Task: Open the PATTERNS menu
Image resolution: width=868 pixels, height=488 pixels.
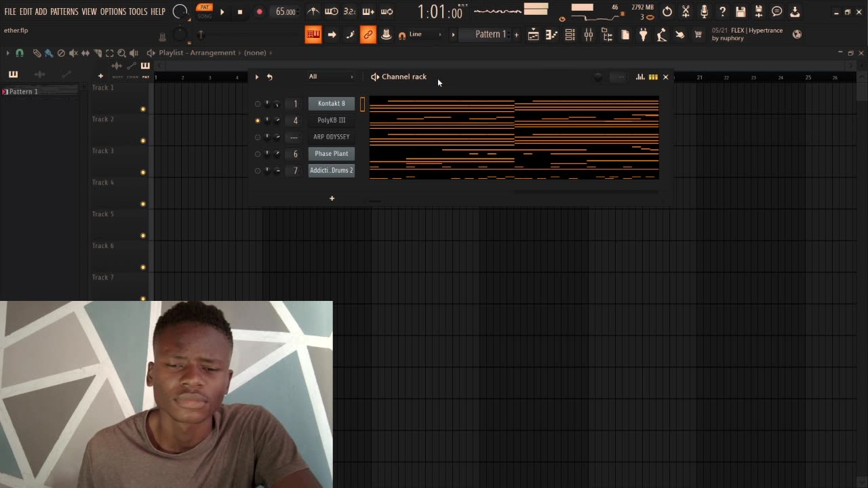Action: tap(64, 12)
